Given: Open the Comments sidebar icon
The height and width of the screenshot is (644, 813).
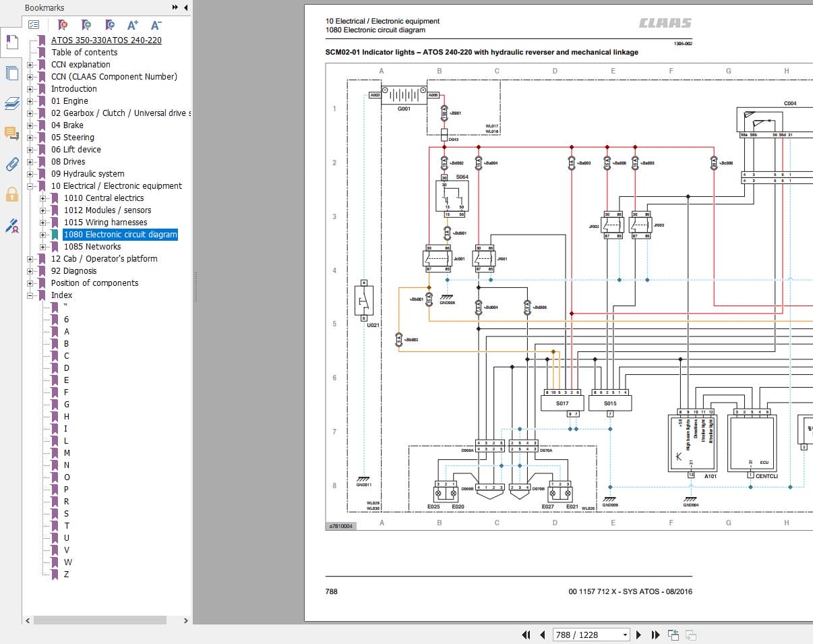Looking at the screenshot, I should coord(11,133).
